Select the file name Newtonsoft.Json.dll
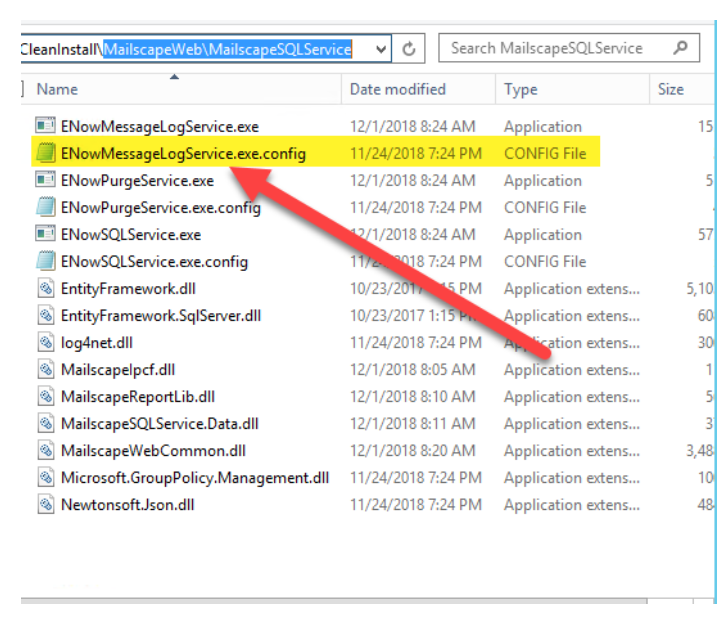The image size is (717, 620). [x=128, y=504]
